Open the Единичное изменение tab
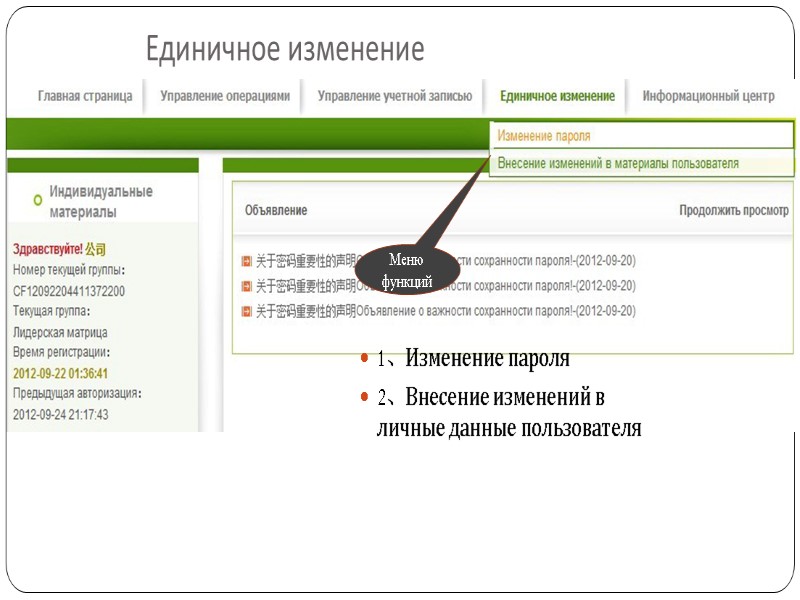Viewport: 800px width, 600px height. click(x=557, y=97)
